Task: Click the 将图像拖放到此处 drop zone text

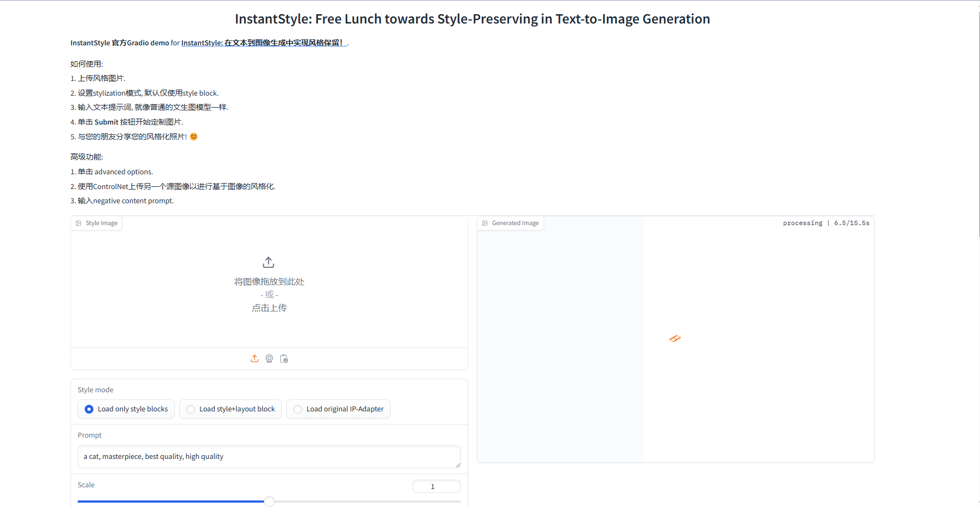Action: 269,282
